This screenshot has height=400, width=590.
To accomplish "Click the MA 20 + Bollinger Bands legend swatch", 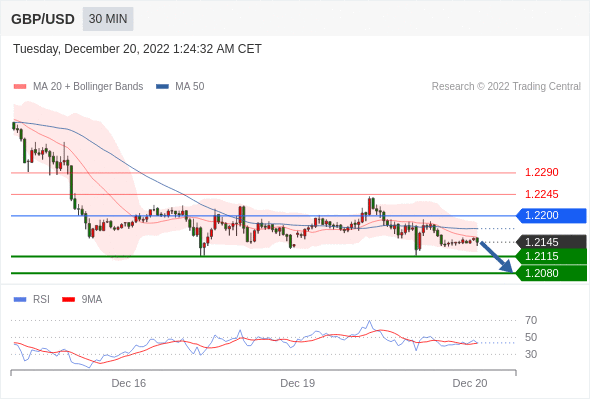I will (20, 87).
